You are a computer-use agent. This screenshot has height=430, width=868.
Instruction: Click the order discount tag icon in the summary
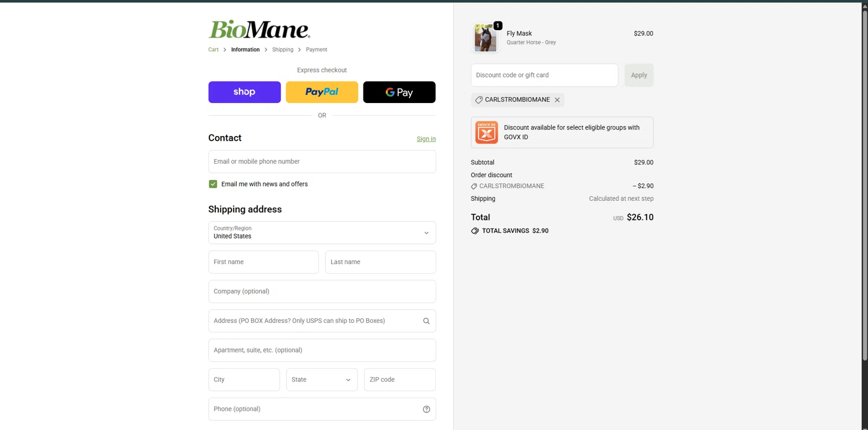474,186
